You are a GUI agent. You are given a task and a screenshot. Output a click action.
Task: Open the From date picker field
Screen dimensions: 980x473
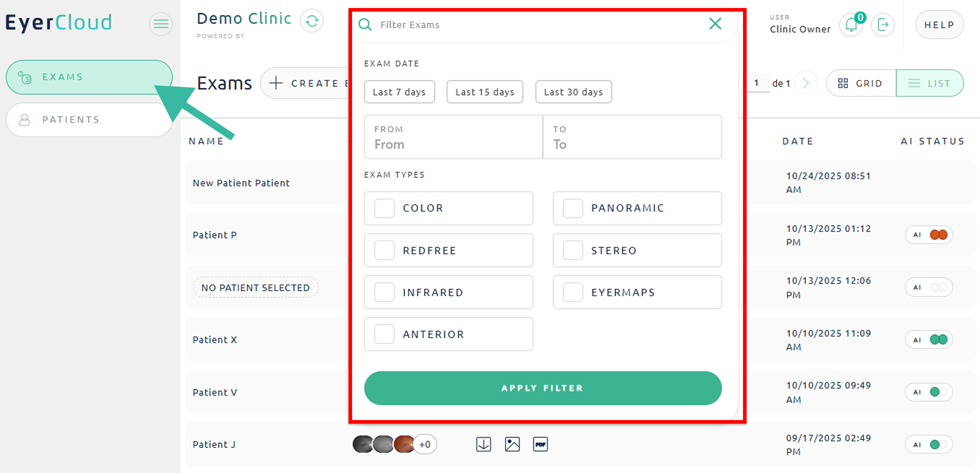(x=453, y=137)
